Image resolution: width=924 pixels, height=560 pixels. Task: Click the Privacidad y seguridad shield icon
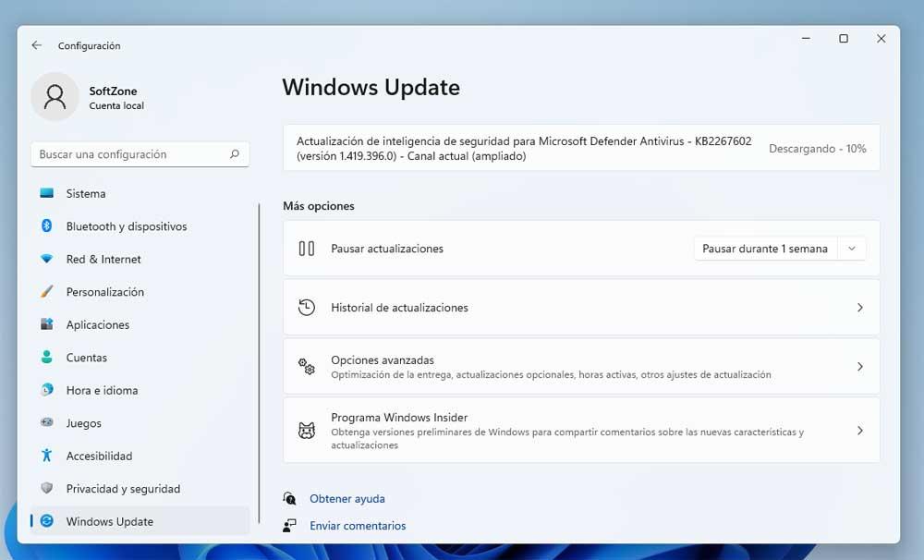pos(46,488)
